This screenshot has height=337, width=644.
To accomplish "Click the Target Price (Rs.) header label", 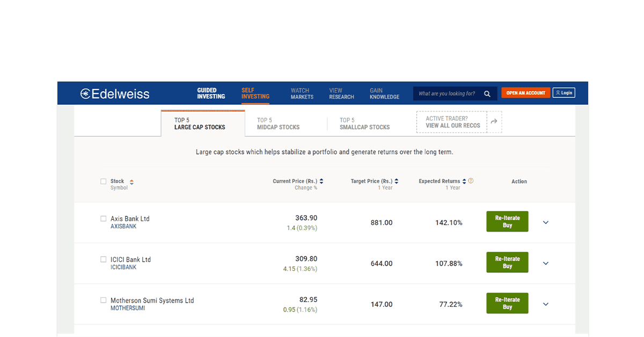I will tap(371, 181).
